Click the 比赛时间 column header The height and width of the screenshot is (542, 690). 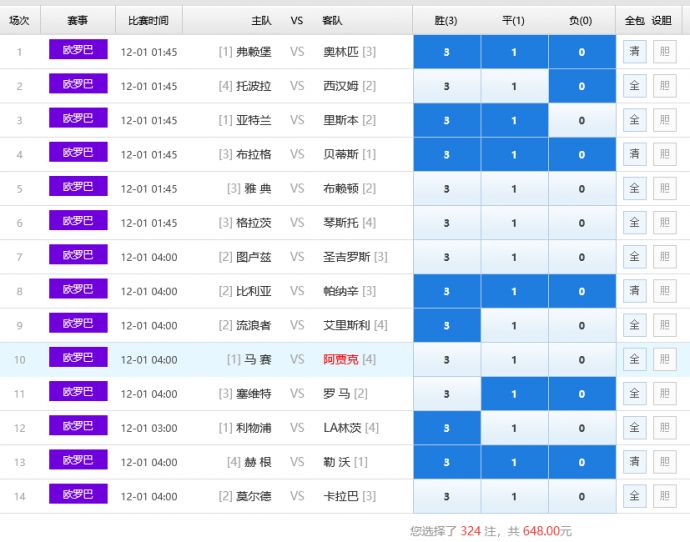(x=148, y=20)
